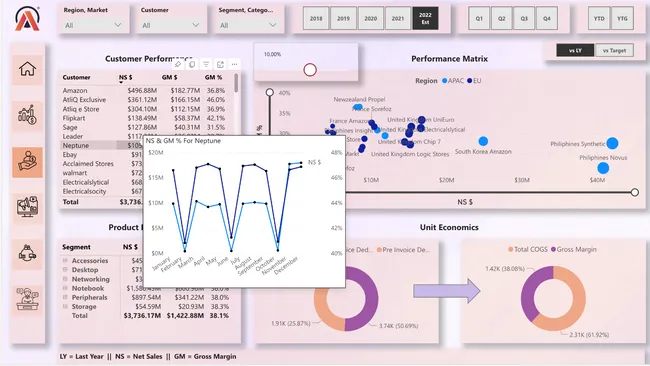Image resolution: width=650 pixels, height=366 pixels.
Task: Expand the Storage segment row
Action: pos(65,306)
